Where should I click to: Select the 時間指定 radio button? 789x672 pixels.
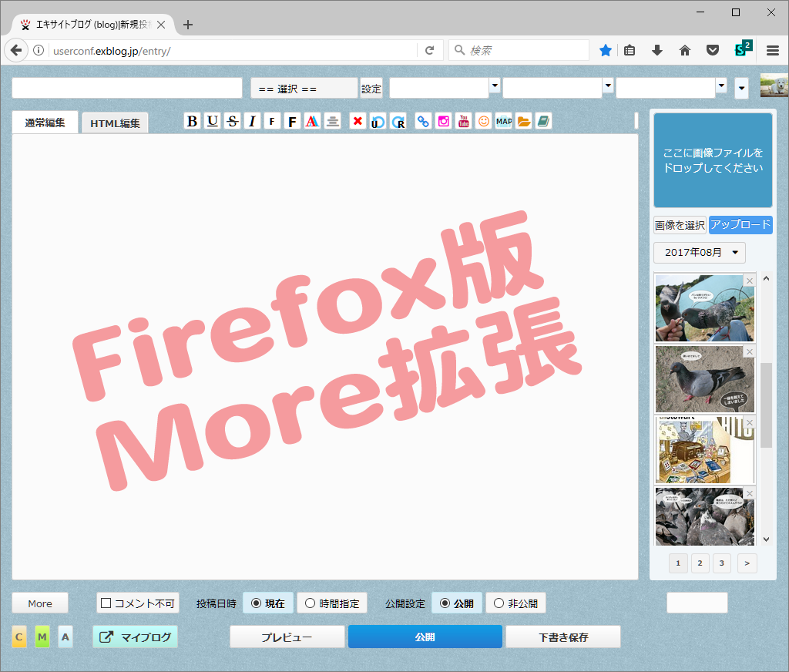(x=310, y=603)
